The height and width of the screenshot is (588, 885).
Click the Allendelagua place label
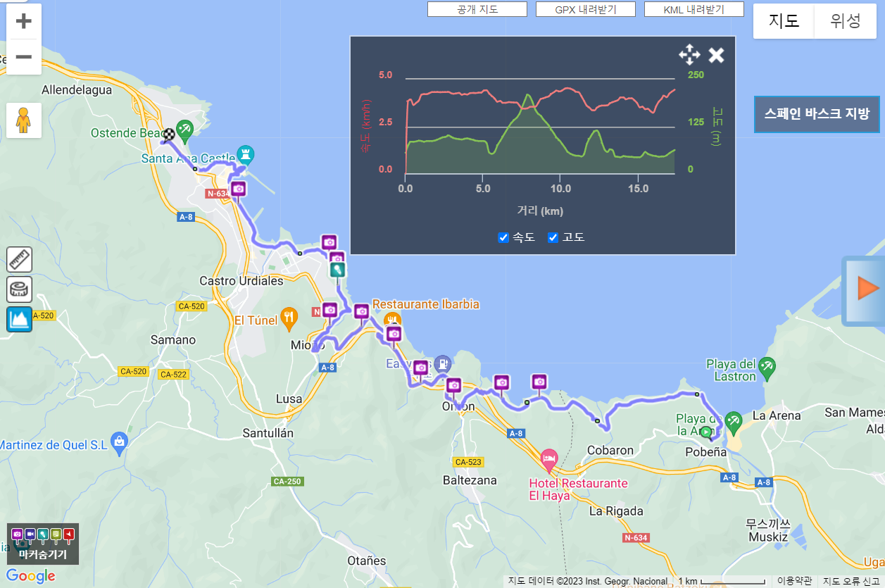coord(77,90)
